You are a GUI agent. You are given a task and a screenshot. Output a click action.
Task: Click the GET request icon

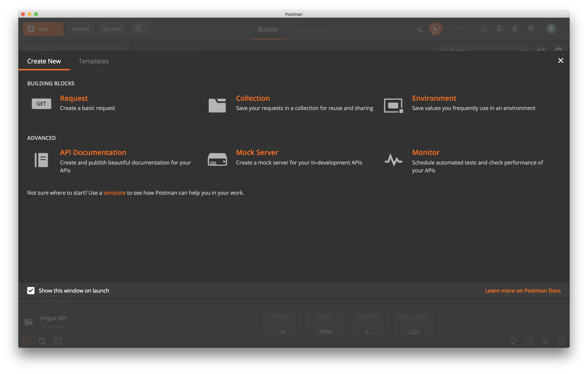tap(41, 104)
